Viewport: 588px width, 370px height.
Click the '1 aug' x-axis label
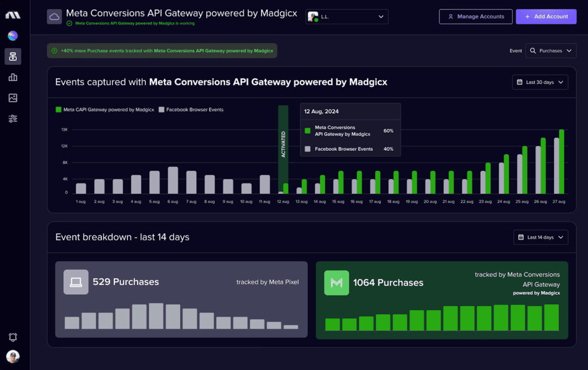(x=81, y=202)
